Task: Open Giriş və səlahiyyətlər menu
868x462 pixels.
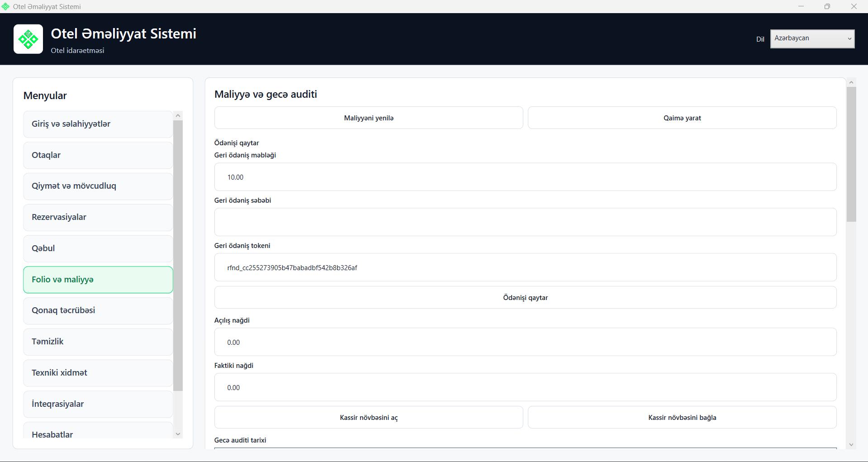Action: pyautogui.click(x=98, y=124)
